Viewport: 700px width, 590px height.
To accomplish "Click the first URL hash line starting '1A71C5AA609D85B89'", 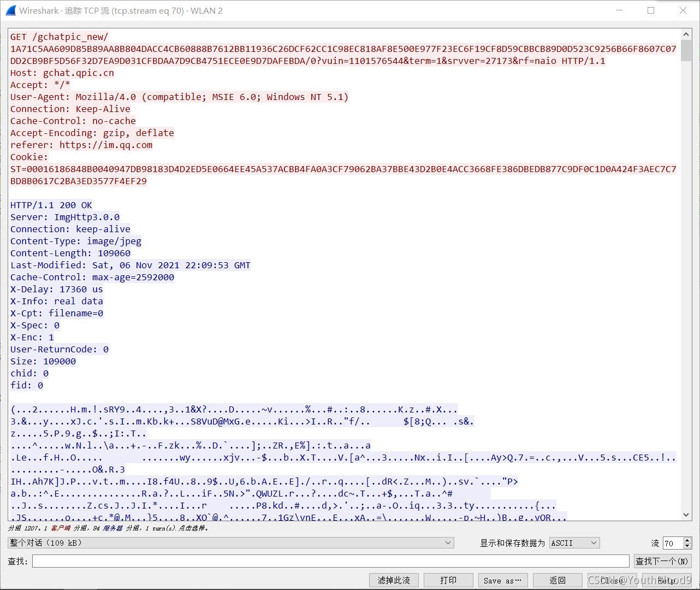I will pyautogui.click(x=343, y=49).
